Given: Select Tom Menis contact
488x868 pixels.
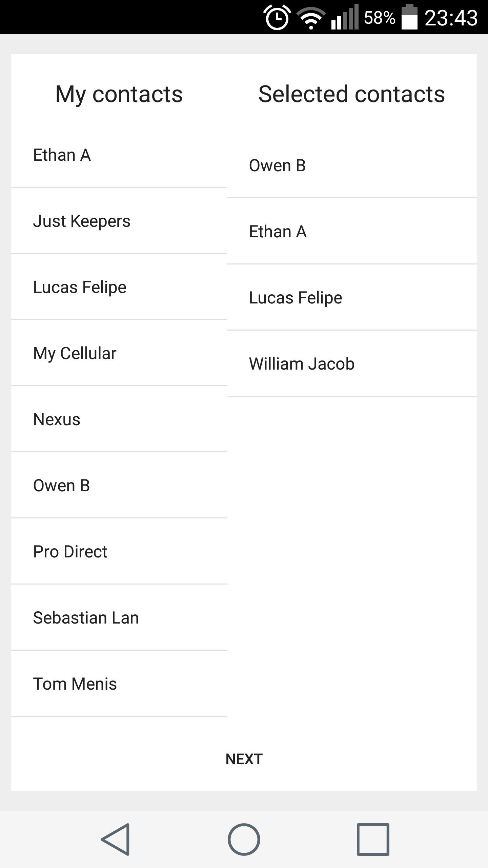Looking at the screenshot, I should tap(119, 684).
